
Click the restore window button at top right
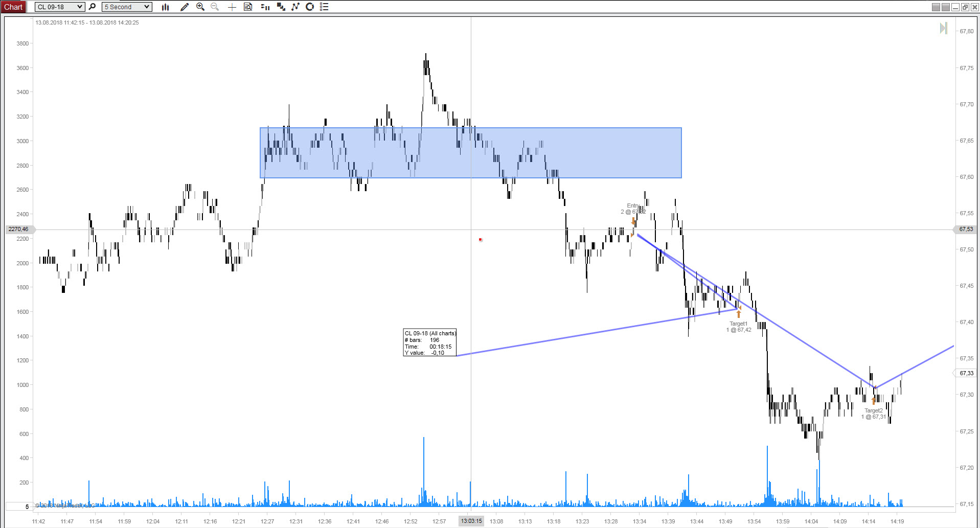click(x=965, y=7)
